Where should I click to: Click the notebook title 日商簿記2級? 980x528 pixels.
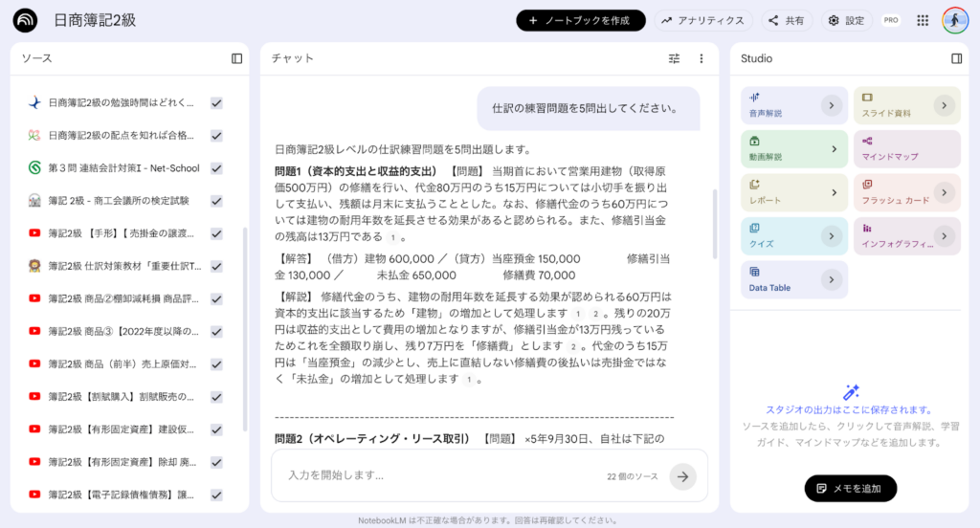[95, 21]
